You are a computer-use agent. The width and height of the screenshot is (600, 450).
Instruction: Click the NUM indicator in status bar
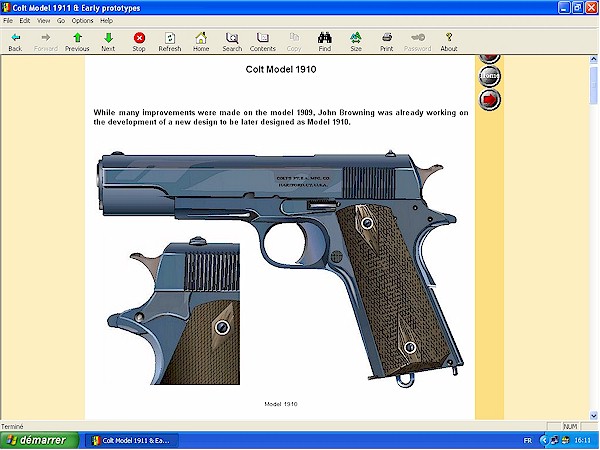[570, 427]
